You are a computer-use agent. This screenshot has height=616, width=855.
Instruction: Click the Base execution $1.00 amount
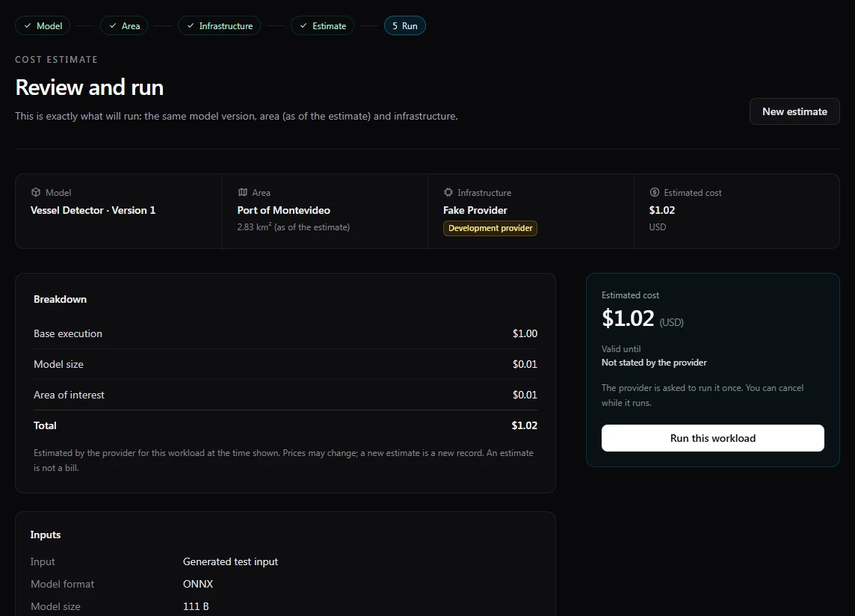(525, 333)
